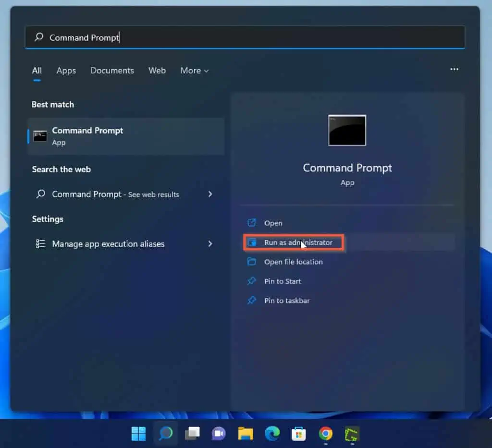This screenshot has width=492, height=448.
Task: Switch to the Documents filter tab
Action: point(112,71)
